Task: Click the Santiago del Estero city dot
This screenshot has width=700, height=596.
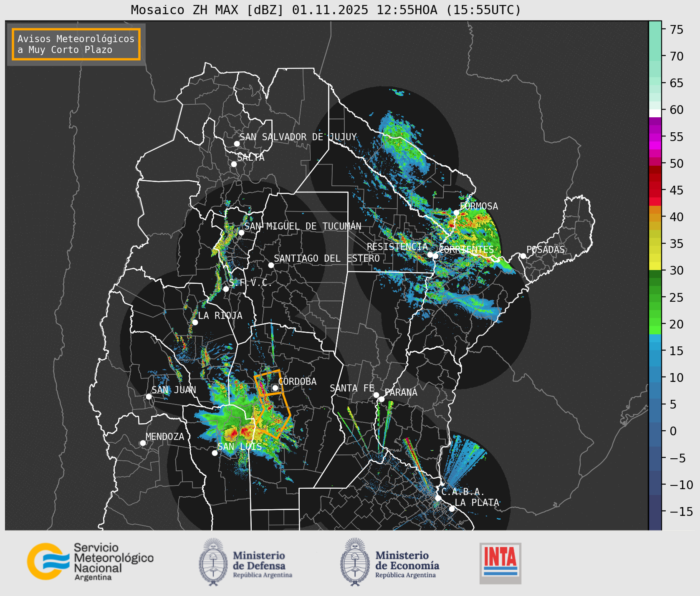Action: (x=271, y=265)
